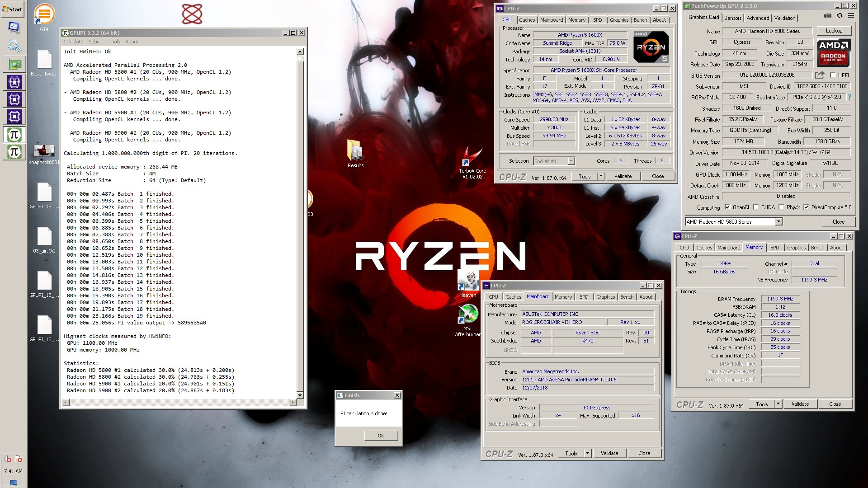Take GPU-Z screenshot with camera icon
Screen dimensions: 868x488
[x=827, y=15]
